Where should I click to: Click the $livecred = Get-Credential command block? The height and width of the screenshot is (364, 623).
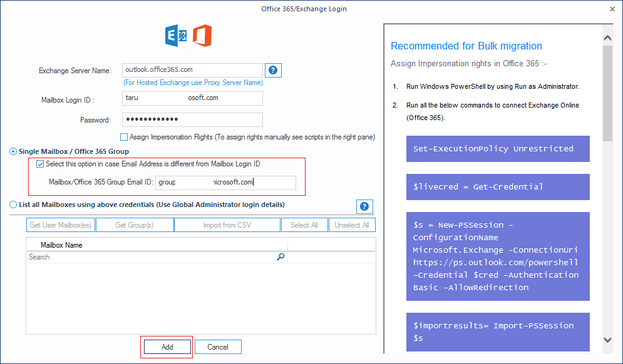click(x=498, y=187)
